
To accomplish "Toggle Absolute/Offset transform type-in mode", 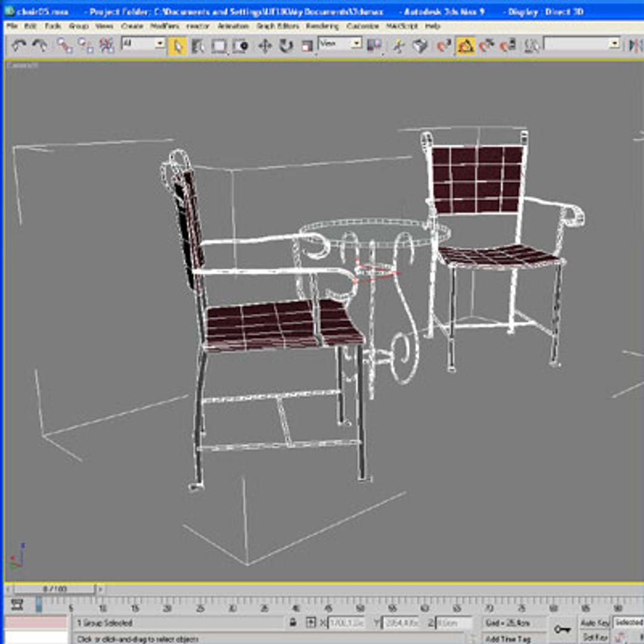I will click(x=311, y=623).
